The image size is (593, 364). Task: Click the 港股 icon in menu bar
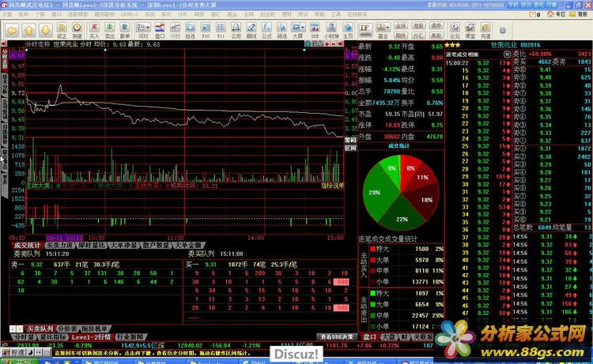click(x=578, y=14)
